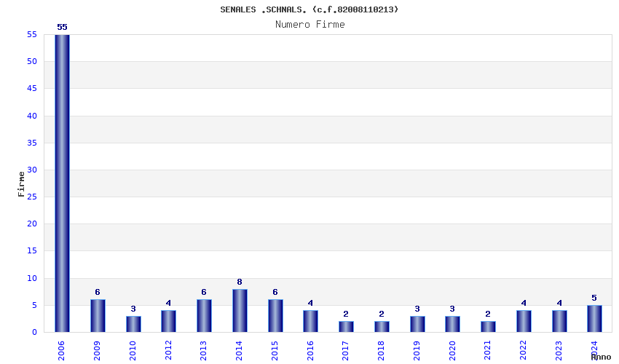
Task: Click the 2006 bar with value 55
Action: pyautogui.click(x=62, y=183)
